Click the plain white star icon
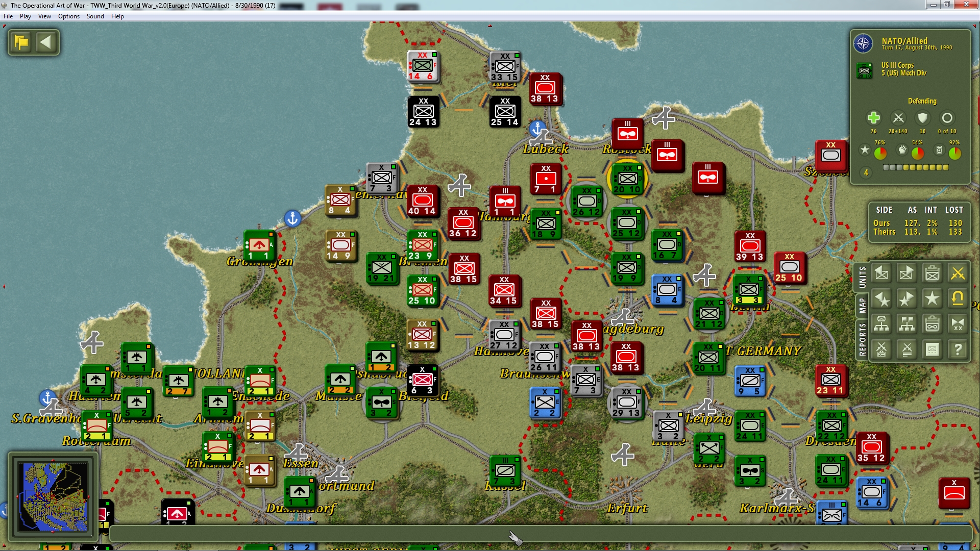This screenshot has height=551, width=980. pos(932,298)
